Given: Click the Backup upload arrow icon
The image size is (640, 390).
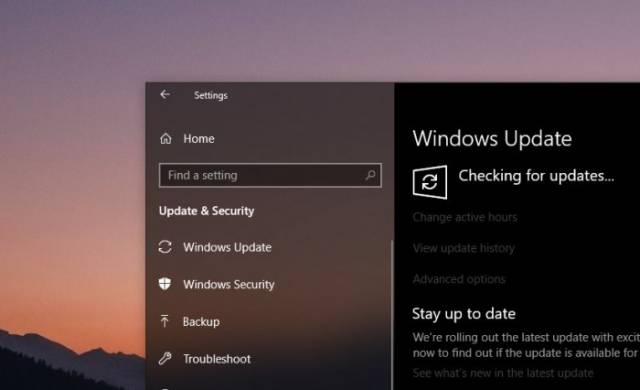Looking at the screenshot, I should click(164, 321).
